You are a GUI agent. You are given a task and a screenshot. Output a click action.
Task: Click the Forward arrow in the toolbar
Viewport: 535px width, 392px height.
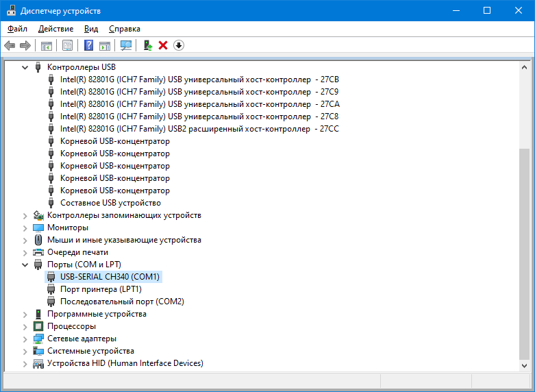pos(25,45)
